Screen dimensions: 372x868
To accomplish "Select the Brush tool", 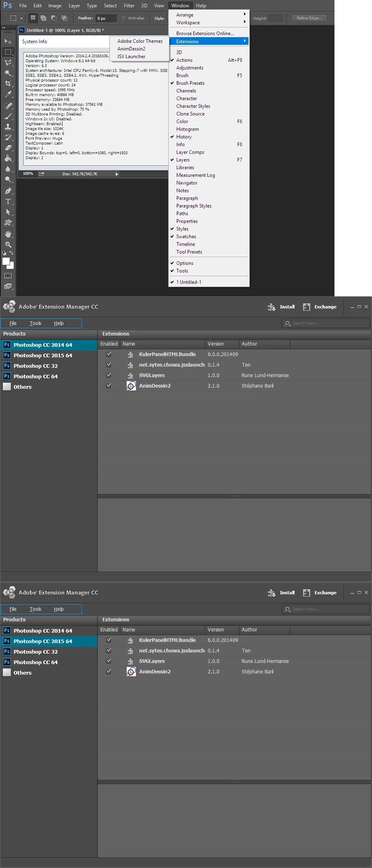I will click(8, 116).
